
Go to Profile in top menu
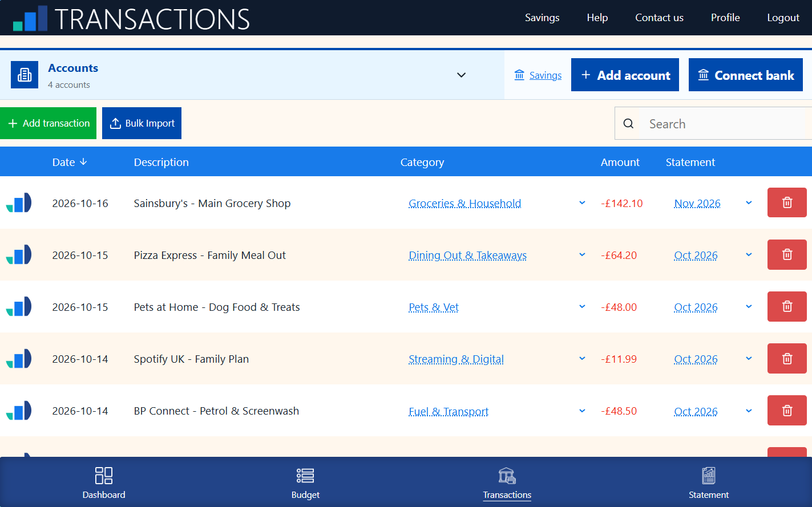point(725,18)
